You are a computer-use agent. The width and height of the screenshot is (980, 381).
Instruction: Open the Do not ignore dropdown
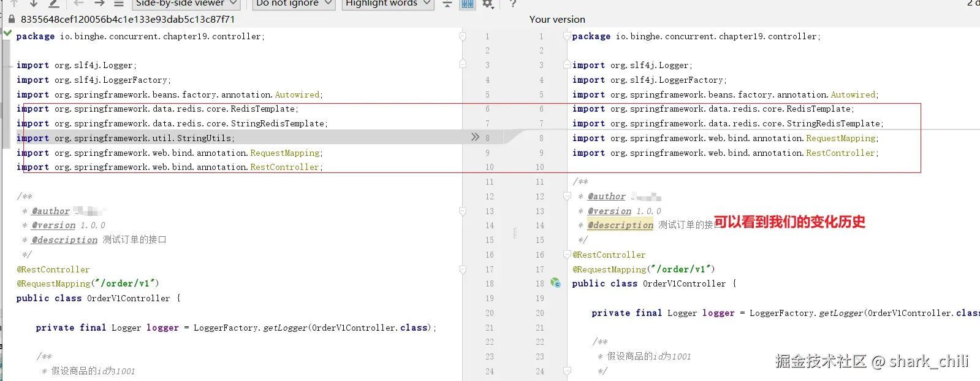coord(294,3)
